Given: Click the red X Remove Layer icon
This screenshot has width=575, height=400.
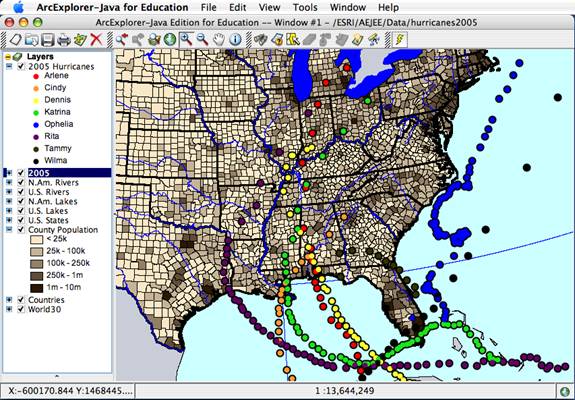Looking at the screenshot, I should click(x=96, y=40).
